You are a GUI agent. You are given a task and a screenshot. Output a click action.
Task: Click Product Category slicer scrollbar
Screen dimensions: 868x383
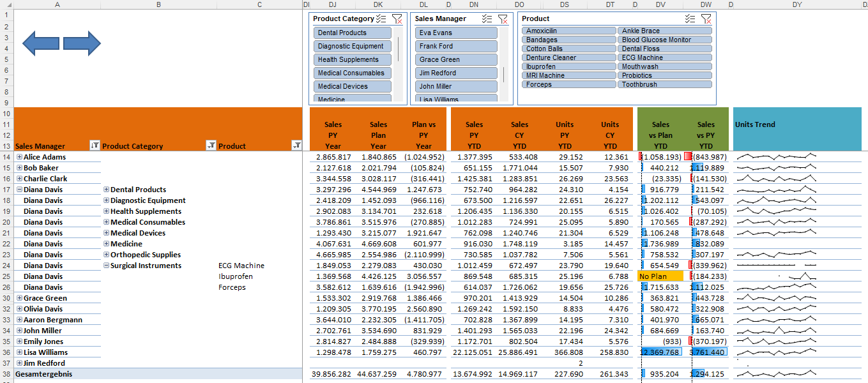399,49
